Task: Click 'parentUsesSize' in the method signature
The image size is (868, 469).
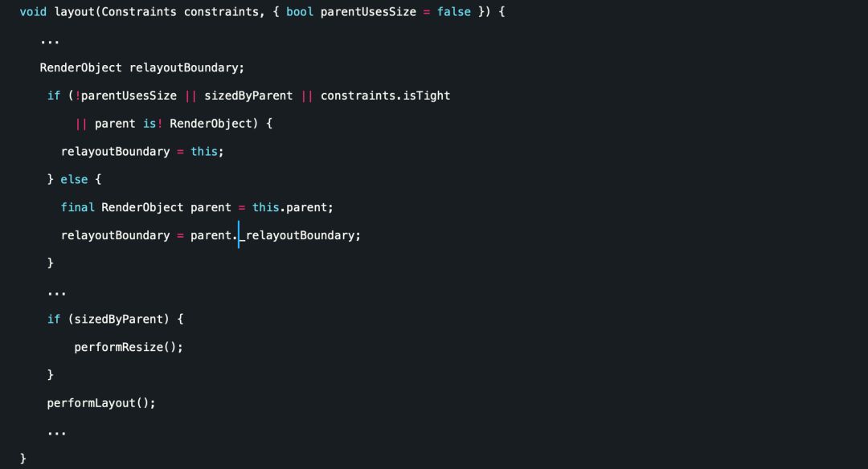Action: point(368,11)
